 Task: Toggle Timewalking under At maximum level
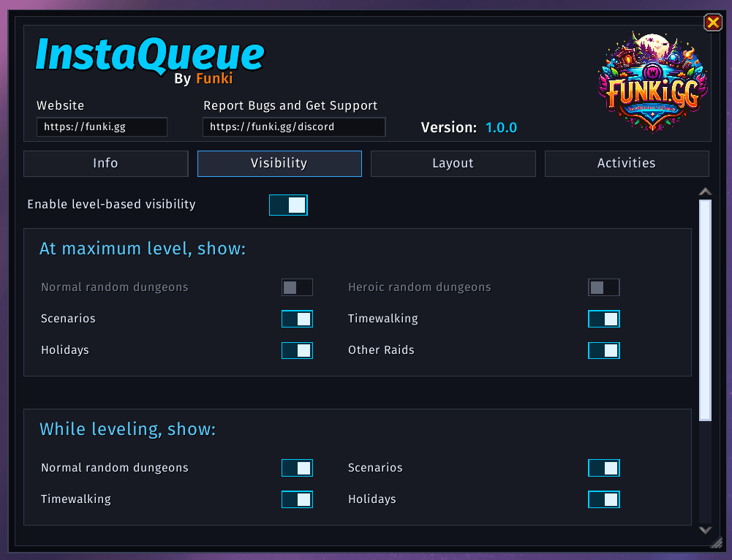(x=603, y=319)
